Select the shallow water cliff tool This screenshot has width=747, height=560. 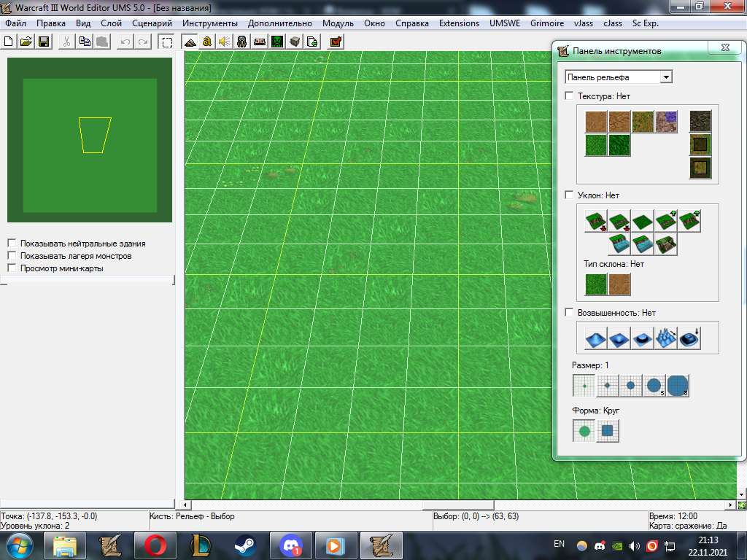(x=642, y=244)
